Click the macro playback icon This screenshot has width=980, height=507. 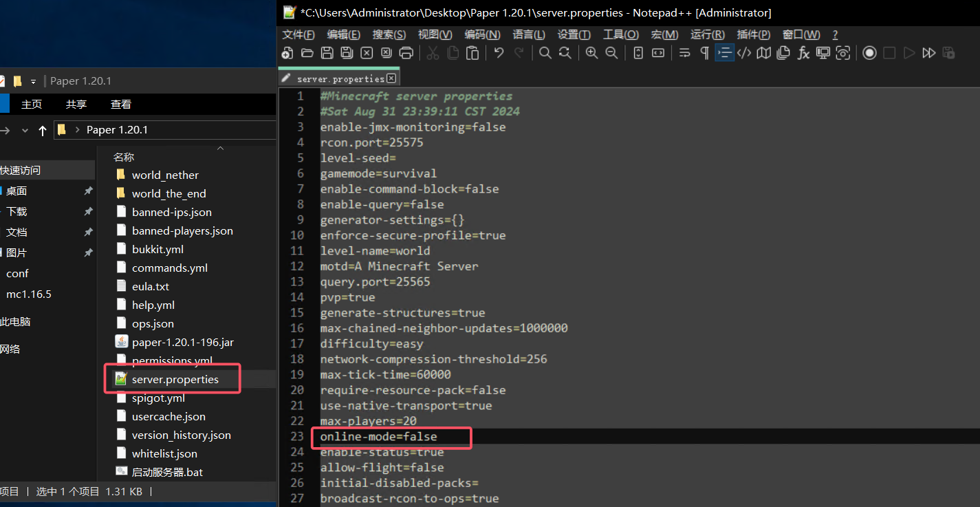909,53
